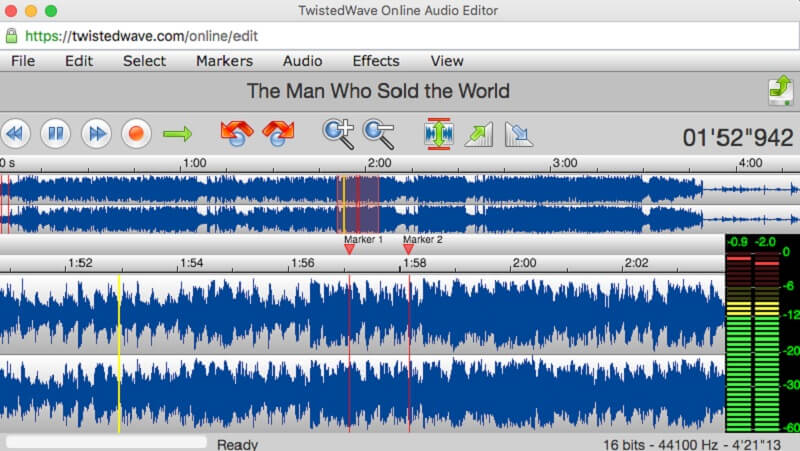800x451 pixels.
Task: Redo the last undone edit
Action: [x=278, y=133]
